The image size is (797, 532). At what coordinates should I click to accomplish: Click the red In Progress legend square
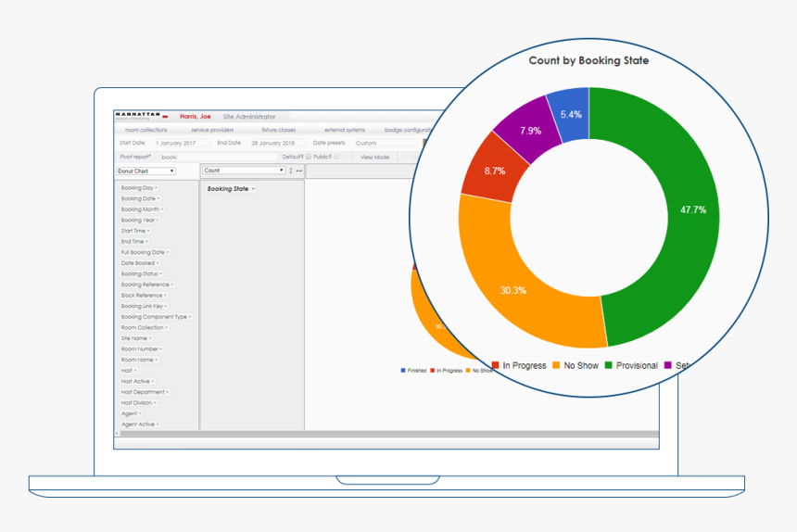[x=496, y=365]
